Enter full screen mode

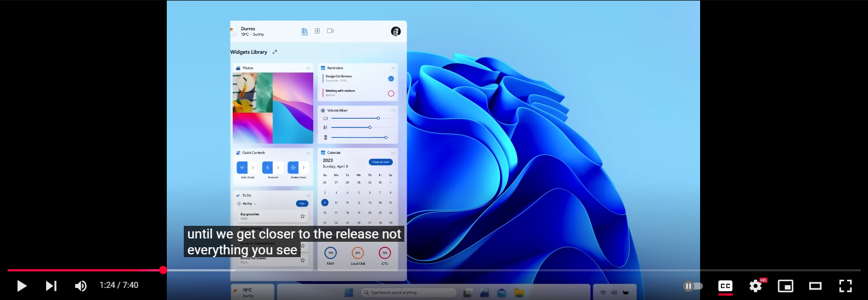(846, 286)
